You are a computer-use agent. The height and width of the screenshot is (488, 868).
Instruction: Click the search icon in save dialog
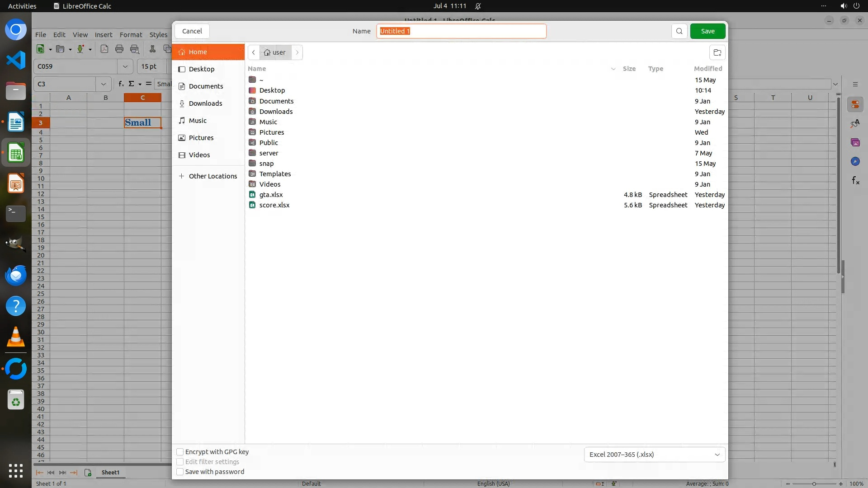679,31
